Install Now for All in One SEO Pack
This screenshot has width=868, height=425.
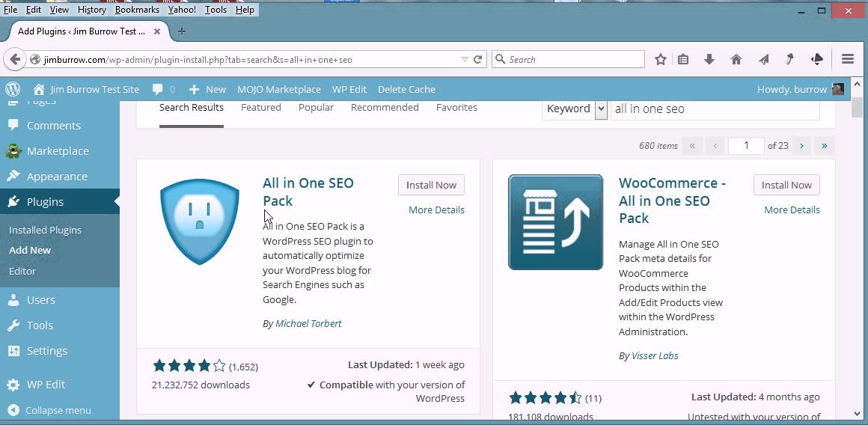[x=431, y=186]
